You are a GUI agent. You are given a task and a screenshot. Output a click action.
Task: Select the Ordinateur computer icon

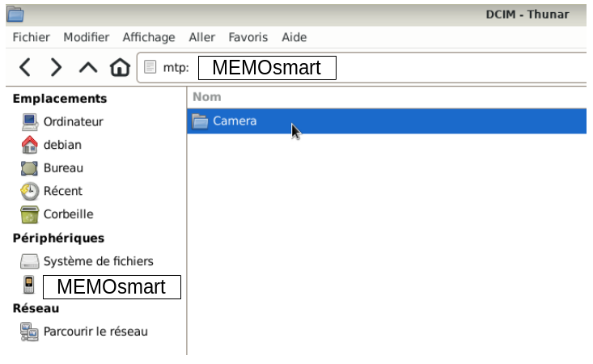click(29, 122)
